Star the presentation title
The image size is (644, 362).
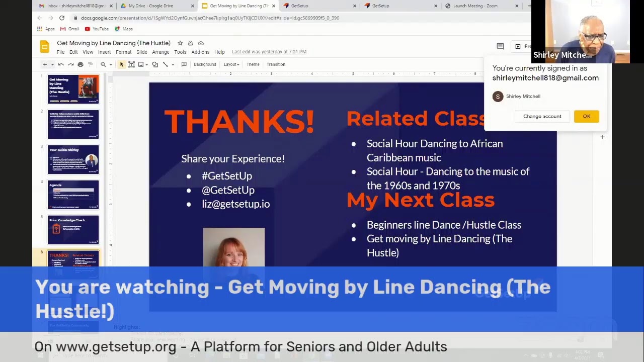180,43
